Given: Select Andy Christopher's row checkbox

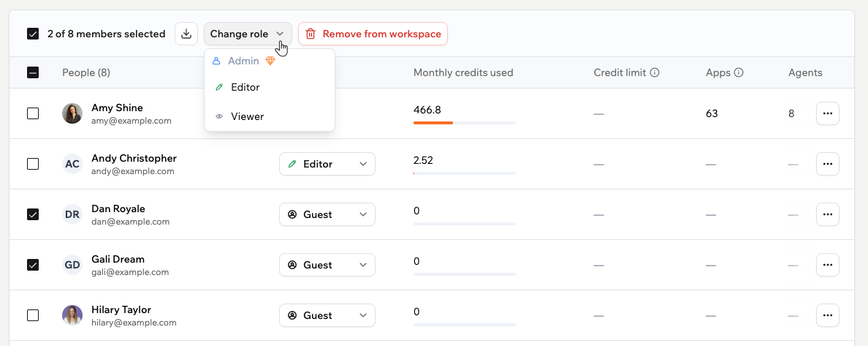Looking at the screenshot, I should [x=33, y=164].
